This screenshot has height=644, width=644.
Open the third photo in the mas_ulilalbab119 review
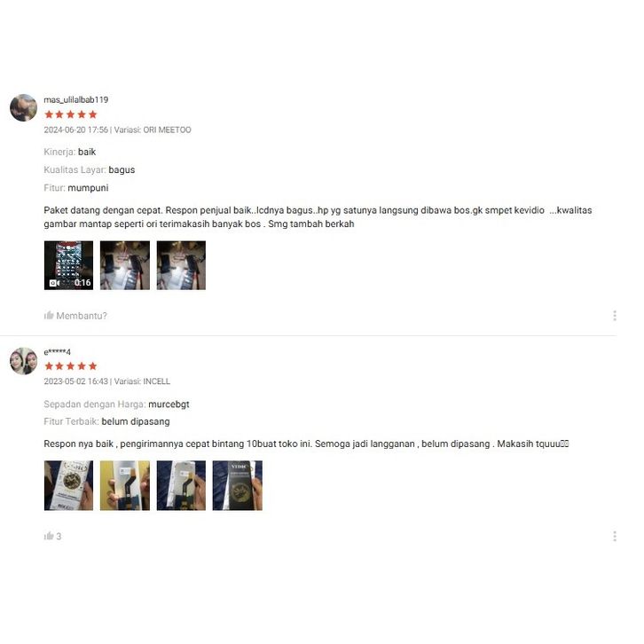coord(181,265)
